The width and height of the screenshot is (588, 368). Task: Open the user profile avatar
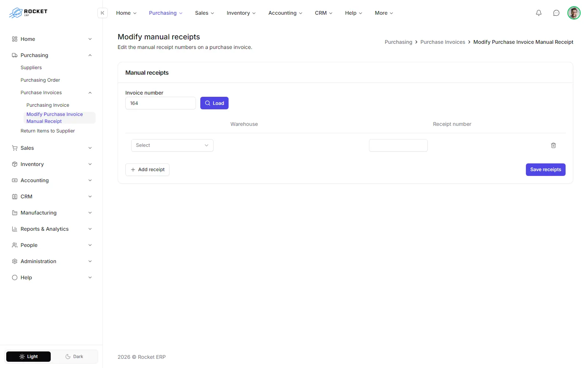point(574,13)
